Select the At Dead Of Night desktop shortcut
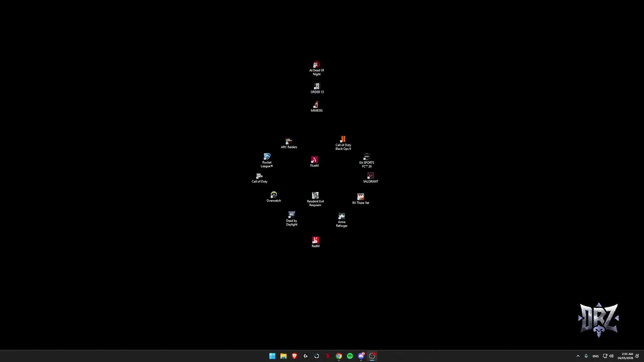The width and height of the screenshot is (644, 362). pos(316,68)
